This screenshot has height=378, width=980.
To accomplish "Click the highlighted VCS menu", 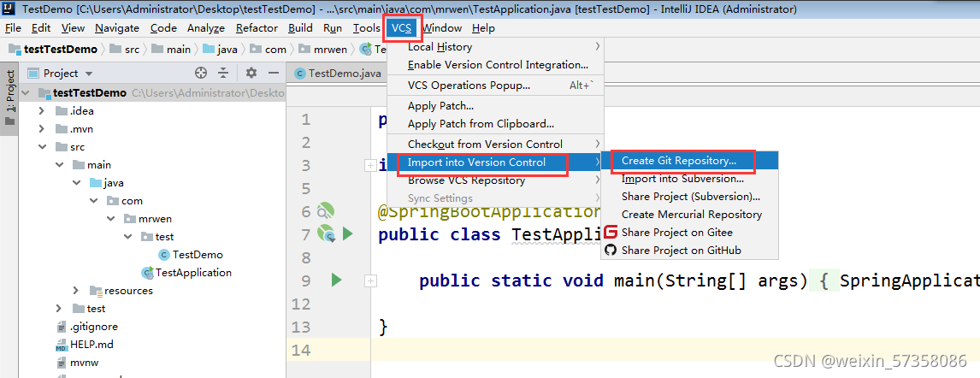I will (x=401, y=28).
